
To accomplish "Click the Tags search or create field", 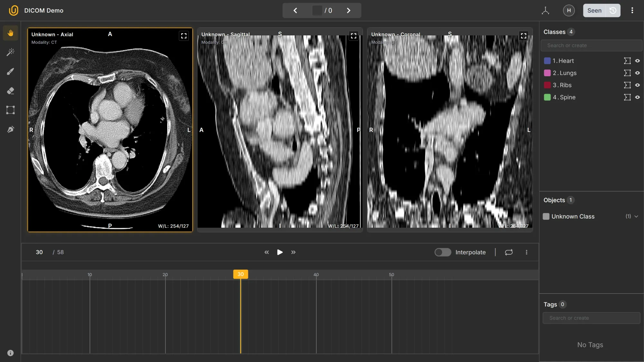I will point(591,318).
